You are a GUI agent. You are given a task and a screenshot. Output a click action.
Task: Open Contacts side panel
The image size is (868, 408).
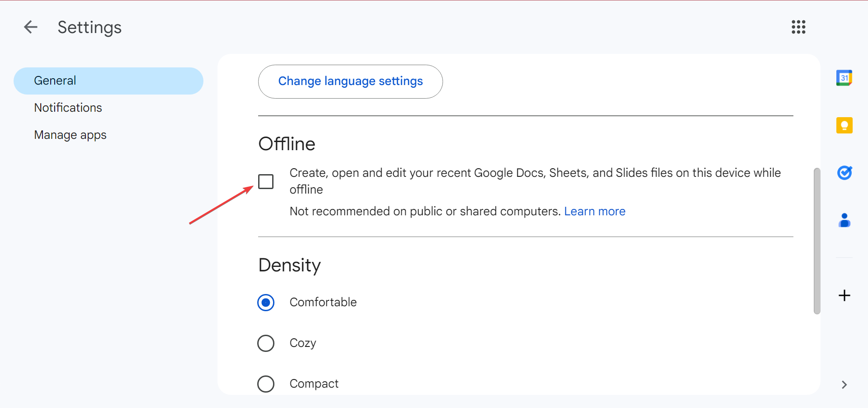click(844, 220)
